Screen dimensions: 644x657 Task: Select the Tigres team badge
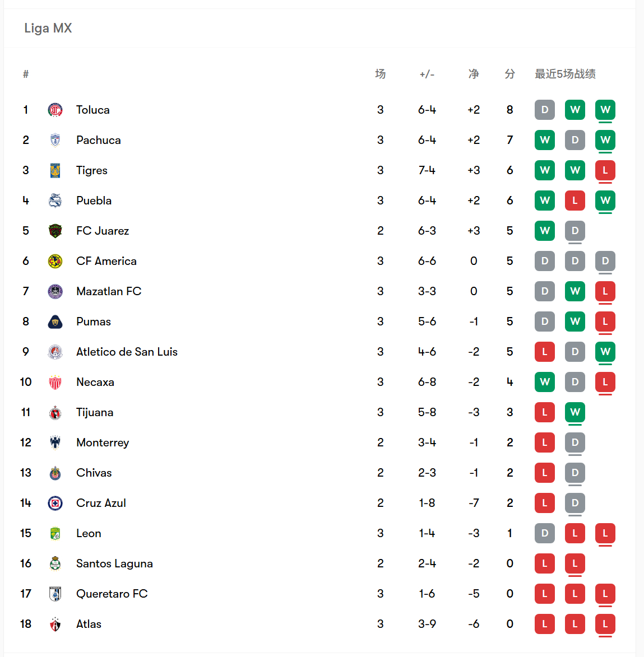point(55,170)
